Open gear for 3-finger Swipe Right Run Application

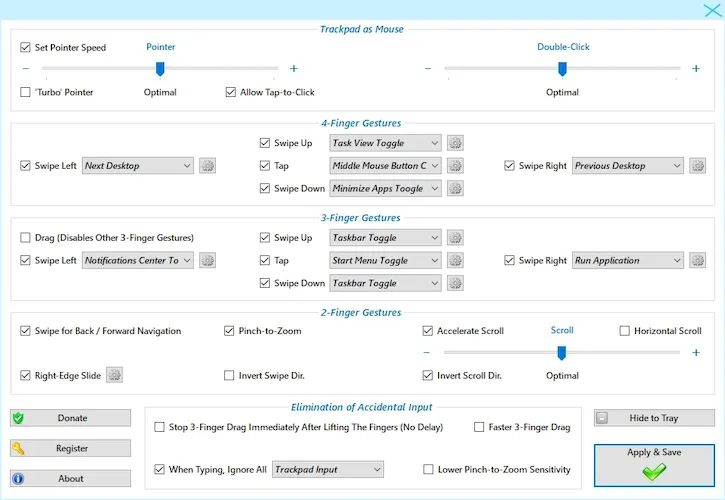tap(697, 260)
